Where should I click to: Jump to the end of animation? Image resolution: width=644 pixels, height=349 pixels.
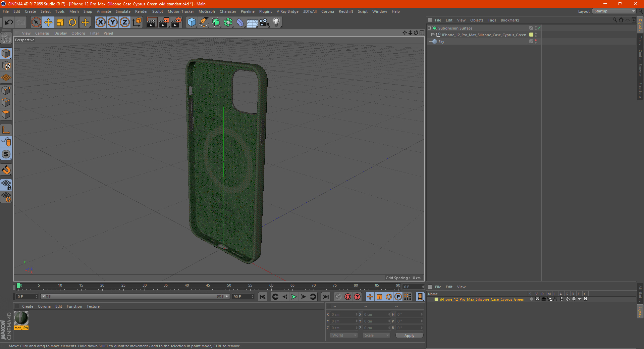coord(325,297)
